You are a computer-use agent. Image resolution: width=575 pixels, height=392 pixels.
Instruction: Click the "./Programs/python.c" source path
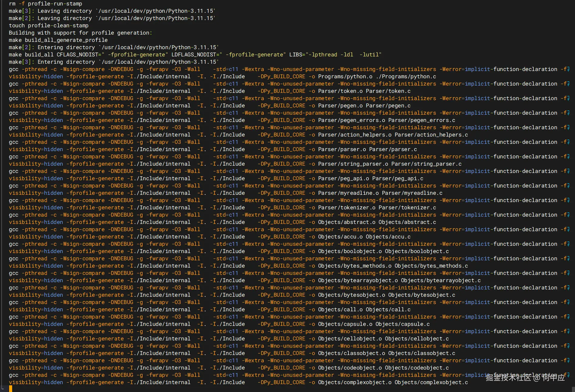[x=406, y=76]
